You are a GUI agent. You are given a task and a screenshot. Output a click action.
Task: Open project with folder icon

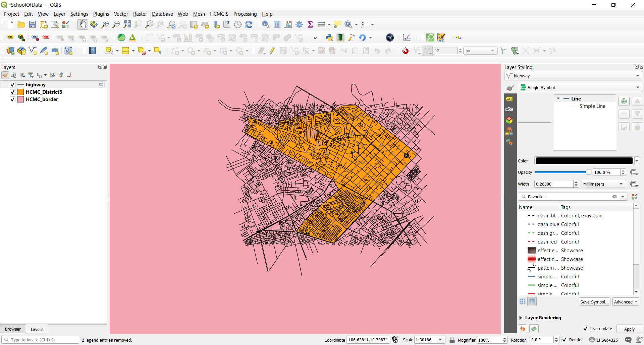21,24
